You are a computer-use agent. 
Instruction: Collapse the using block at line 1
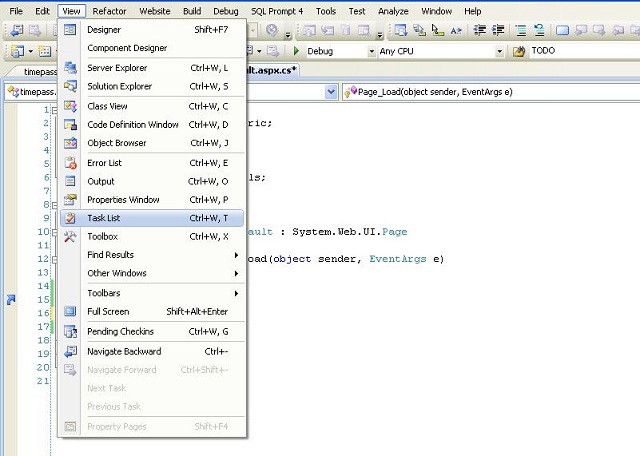pyautogui.click(x=55, y=110)
